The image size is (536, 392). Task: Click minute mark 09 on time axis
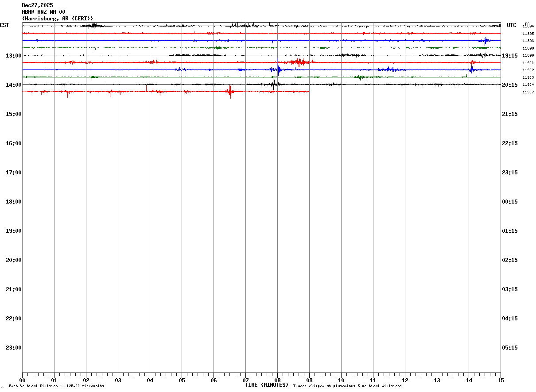pos(309,380)
